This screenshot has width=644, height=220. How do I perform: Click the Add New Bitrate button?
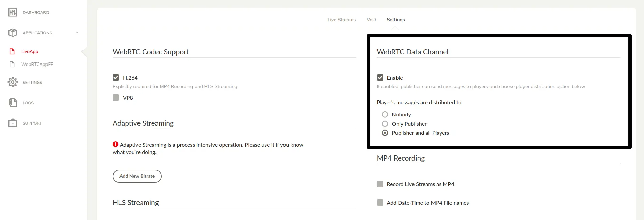click(x=137, y=176)
